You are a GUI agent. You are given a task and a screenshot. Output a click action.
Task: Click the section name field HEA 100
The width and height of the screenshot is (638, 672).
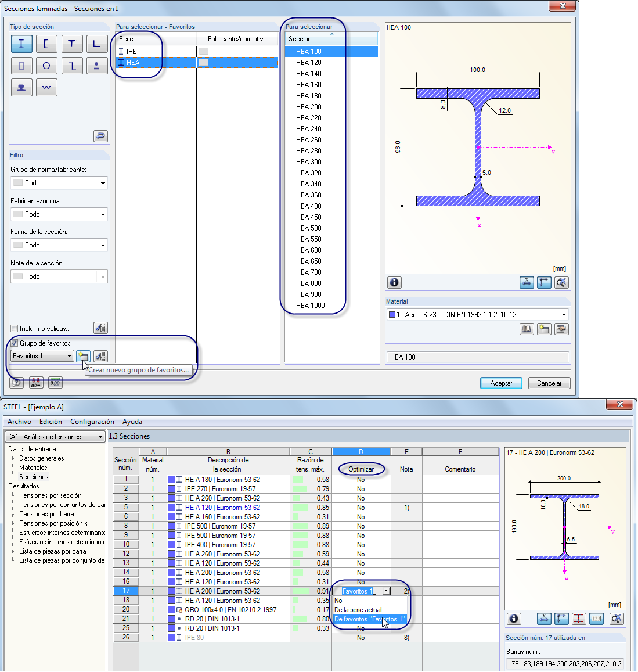[477, 357]
